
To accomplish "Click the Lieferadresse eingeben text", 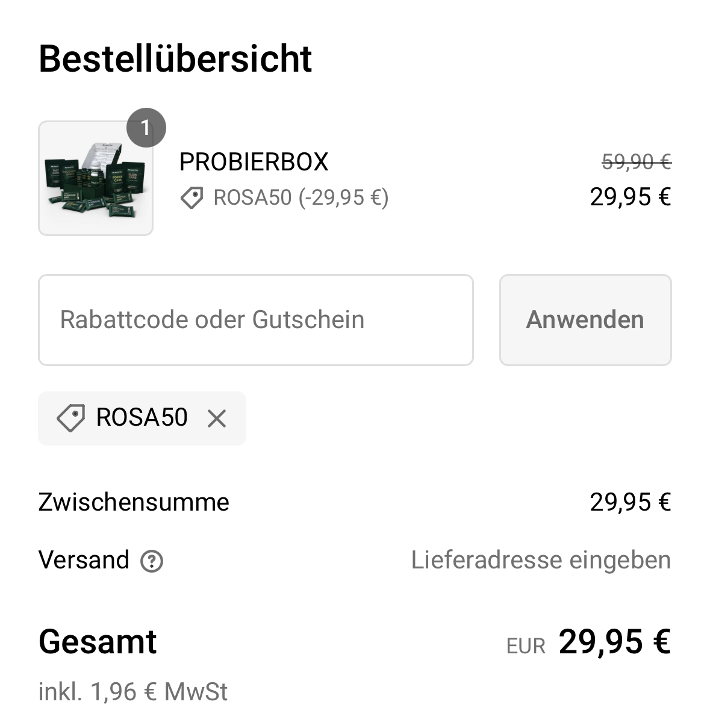I will click(x=540, y=560).
